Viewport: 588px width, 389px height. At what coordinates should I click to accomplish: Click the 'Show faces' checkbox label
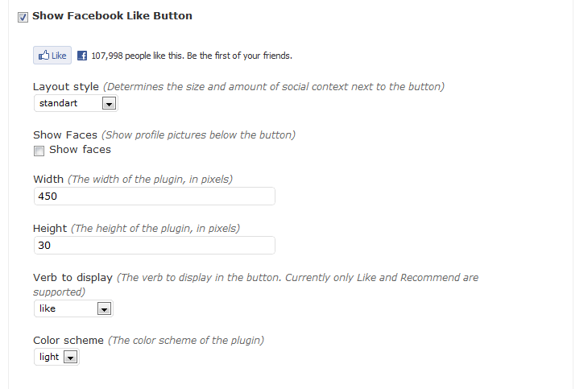[x=81, y=150]
